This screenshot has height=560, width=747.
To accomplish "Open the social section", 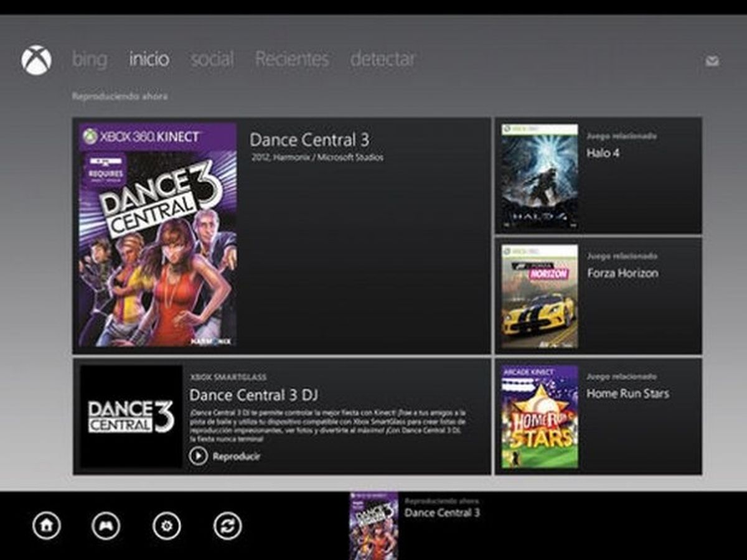I will 213,60.
